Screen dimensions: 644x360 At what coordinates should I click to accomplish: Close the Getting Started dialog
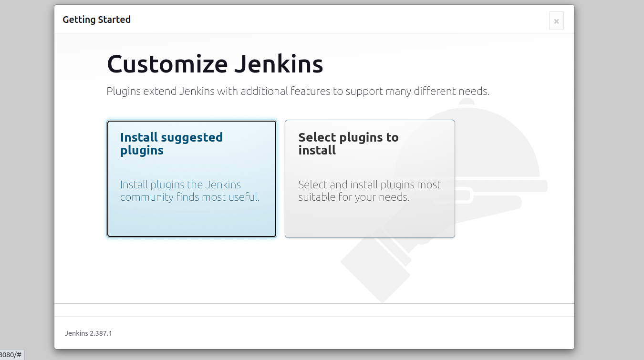click(556, 21)
